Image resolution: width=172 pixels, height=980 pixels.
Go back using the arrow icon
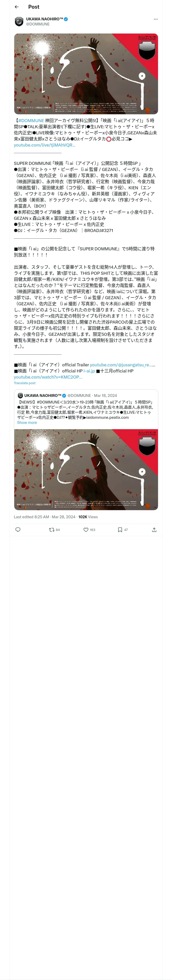16,7
